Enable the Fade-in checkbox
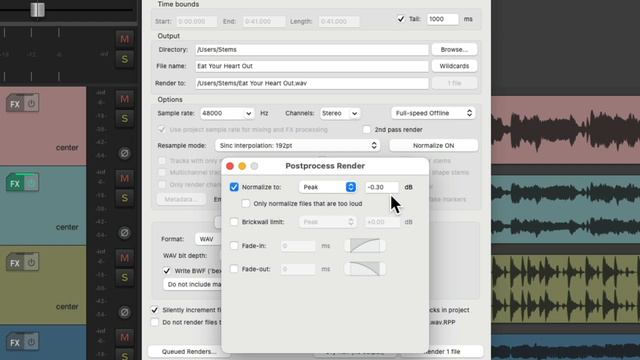Screen dimensions: 640x360 [x=234, y=246]
